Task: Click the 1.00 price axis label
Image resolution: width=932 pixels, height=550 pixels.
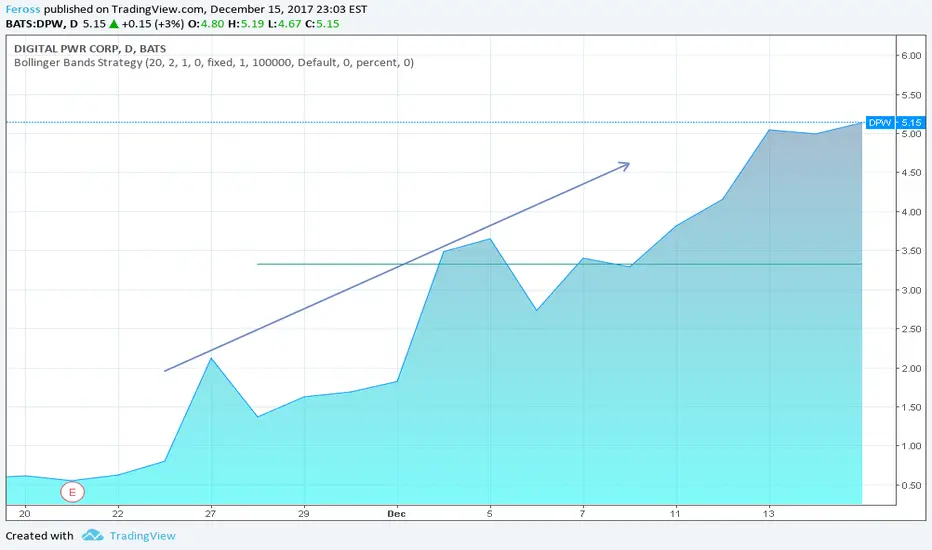Action: (911, 446)
